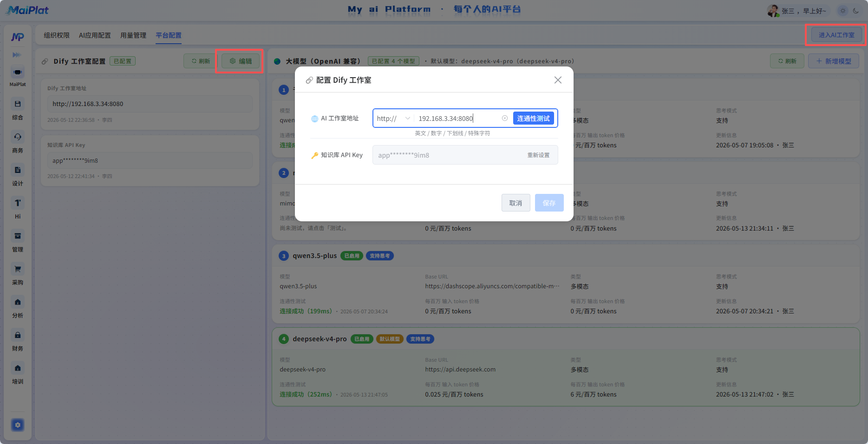This screenshot has height=444, width=868.
Task: Clear the address field with the x icon
Action: (505, 118)
